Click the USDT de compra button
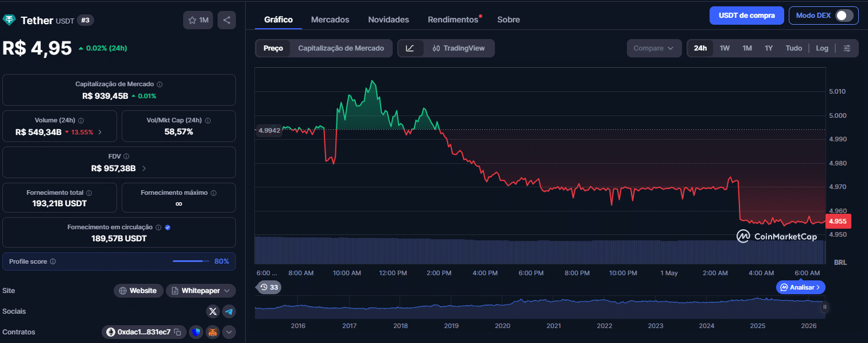The image size is (868, 343). pos(747,16)
